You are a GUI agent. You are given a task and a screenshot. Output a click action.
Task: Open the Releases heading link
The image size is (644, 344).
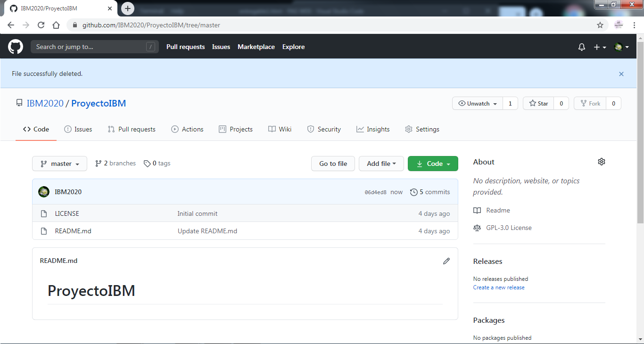[487, 261]
